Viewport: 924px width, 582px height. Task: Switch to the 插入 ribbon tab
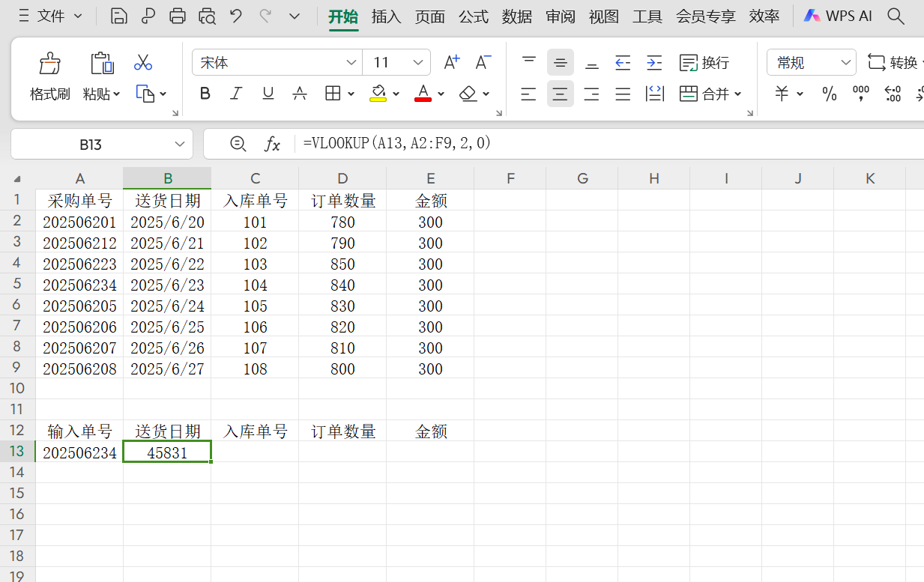(x=386, y=16)
